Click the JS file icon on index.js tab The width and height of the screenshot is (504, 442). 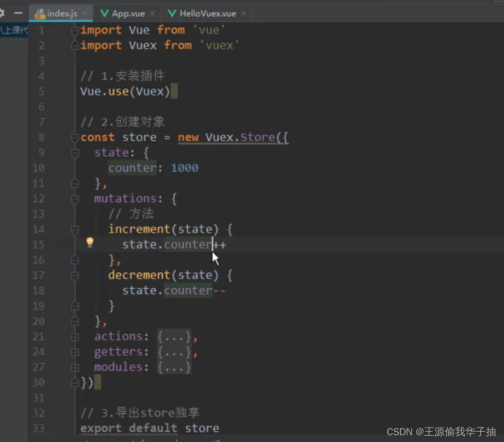pyautogui.click(x=40, y=14)
